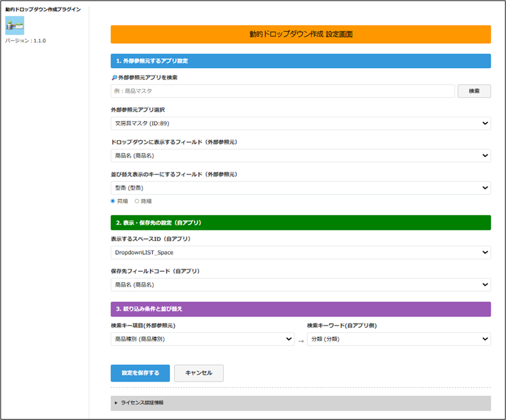Open the ドロップダウンに表示するフィールド dropdown
This screenshot has width=506, height=420.
(x=300, y=156)
